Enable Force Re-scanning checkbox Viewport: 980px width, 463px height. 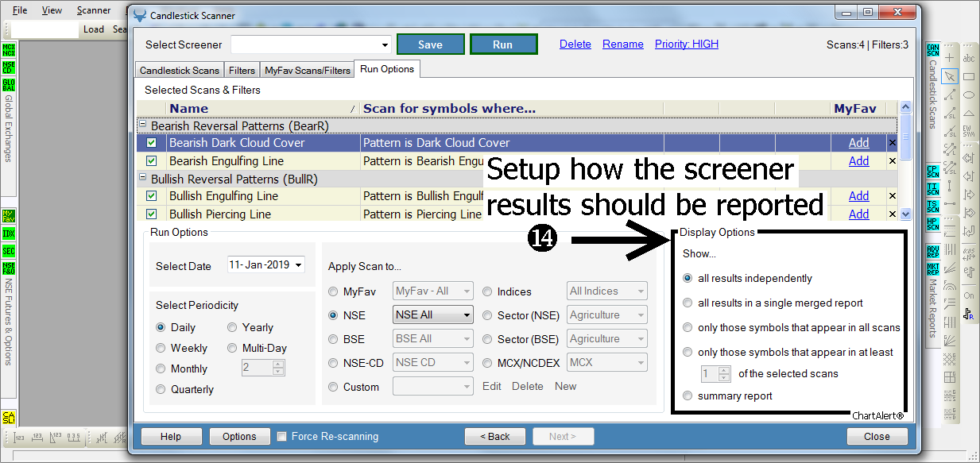pyautogui.click(x=281, y=436)
